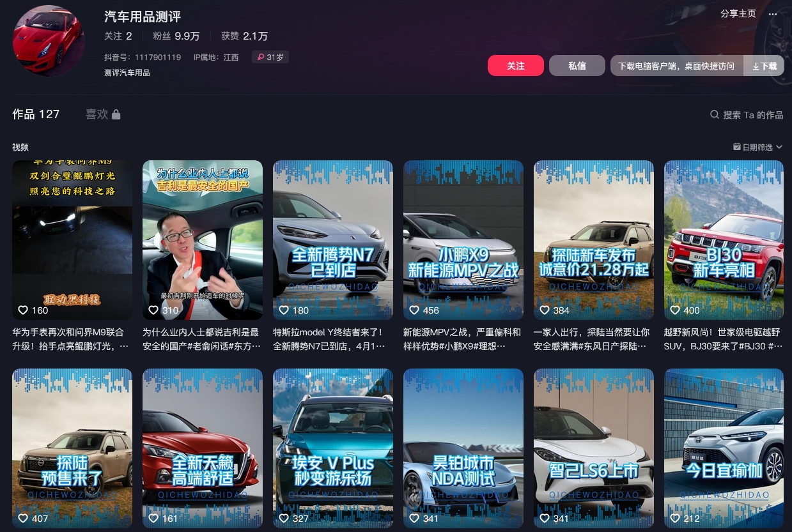The image size is (792, 532).
Task: Click the 抖音号: 1117901119 ID text
Action: pyautogui.click(x=143, y=57)
